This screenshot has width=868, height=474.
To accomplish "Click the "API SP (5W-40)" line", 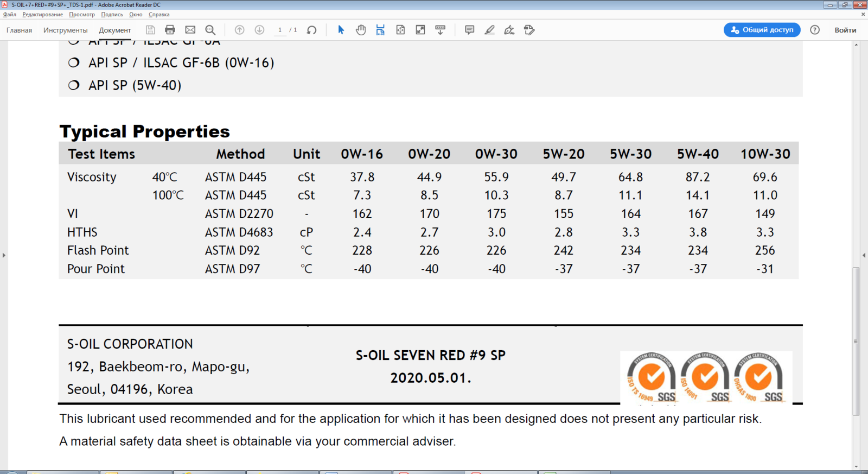I will 135,85.
